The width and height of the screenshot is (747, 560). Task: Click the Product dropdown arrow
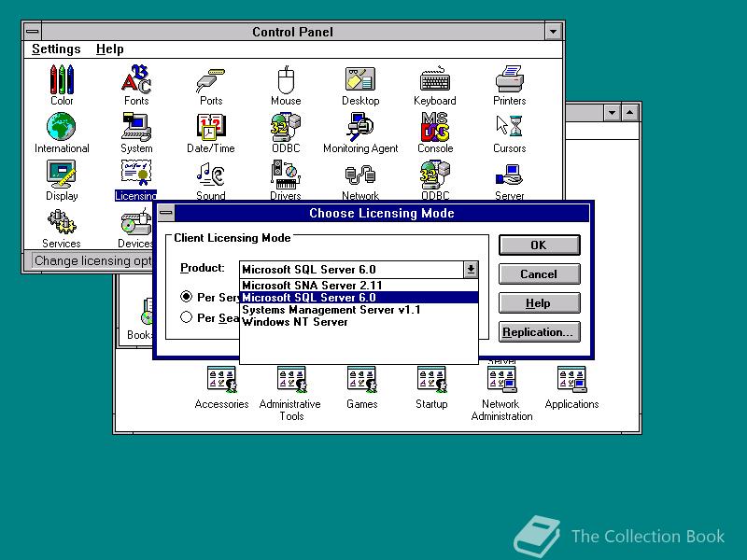pyautogui.click(x=471, y=270)
